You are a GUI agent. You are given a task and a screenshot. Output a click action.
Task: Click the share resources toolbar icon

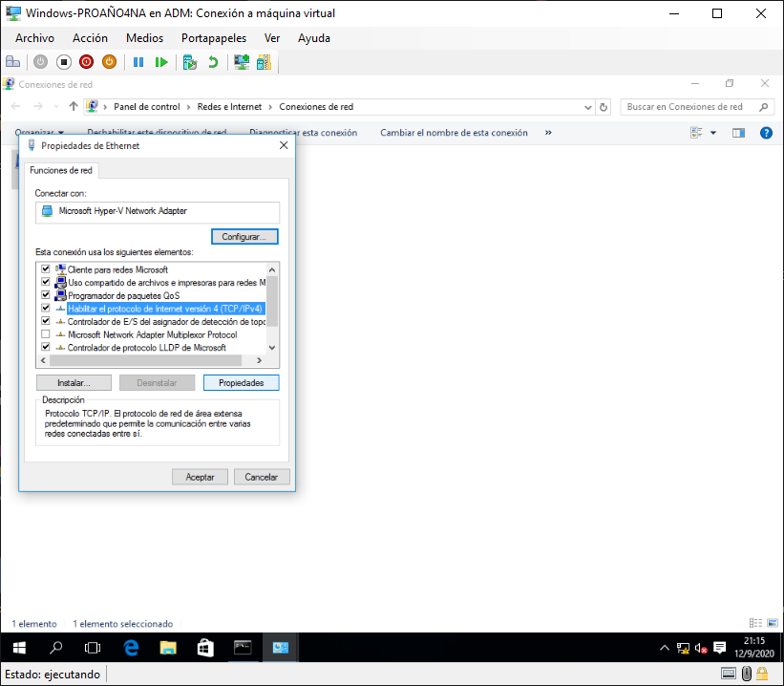pyautogui.click(x=264, y=62)
